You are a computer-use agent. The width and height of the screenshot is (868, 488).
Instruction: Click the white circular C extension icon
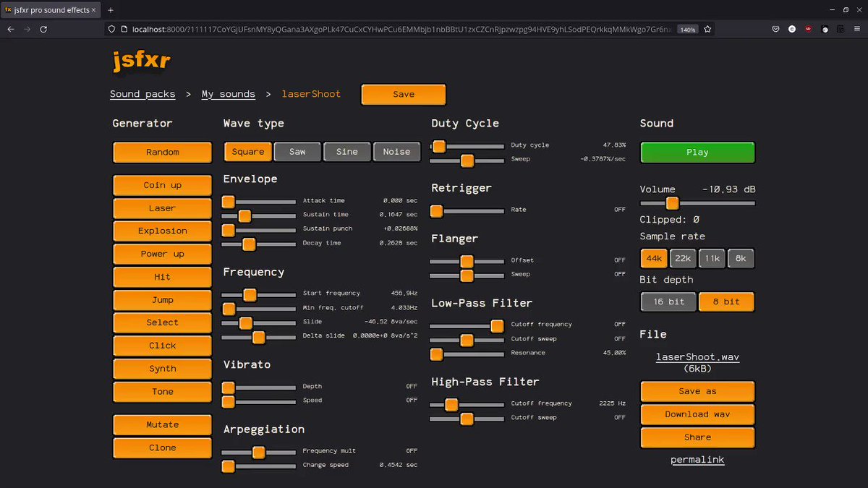click(x=792, y=29)
